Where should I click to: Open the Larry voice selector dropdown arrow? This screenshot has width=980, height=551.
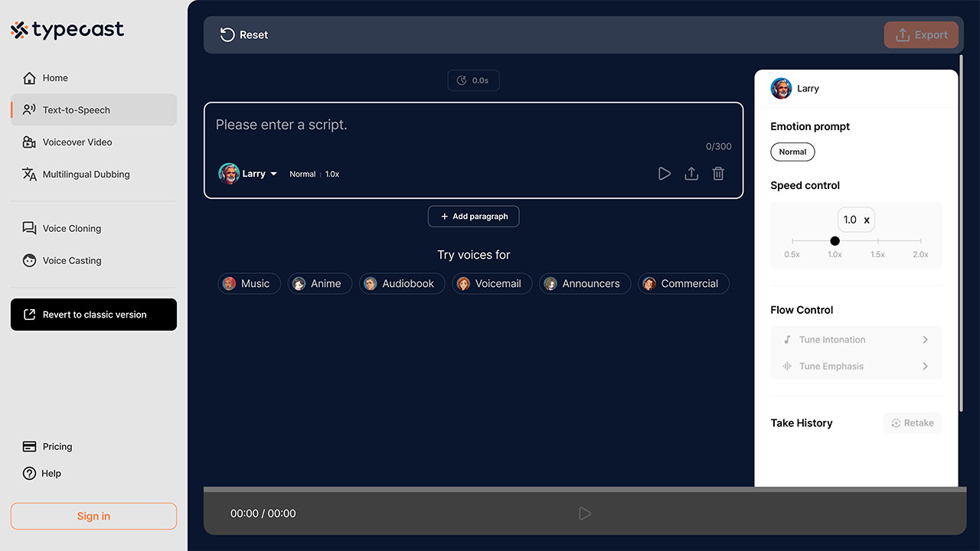[273, 174]
